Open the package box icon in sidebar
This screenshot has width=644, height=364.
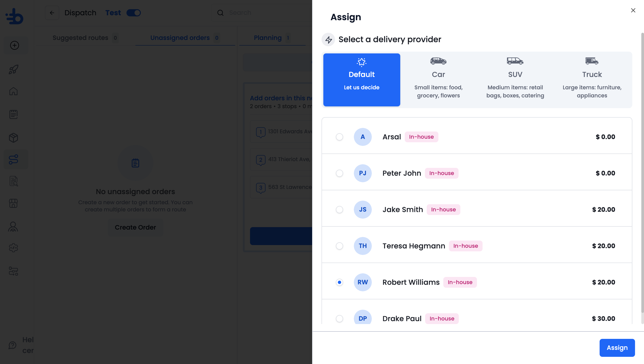[x=13, y=138]
